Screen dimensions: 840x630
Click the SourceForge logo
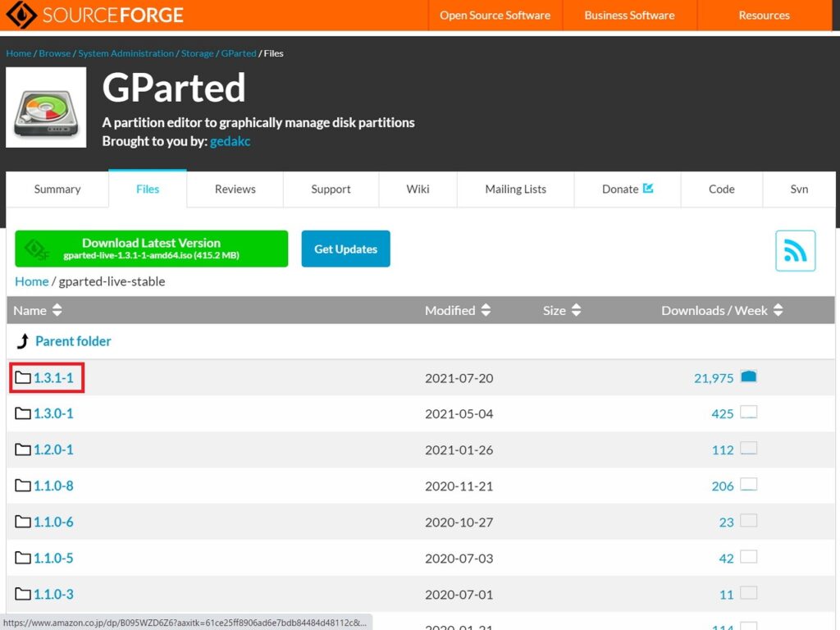(x=94, y=15)
